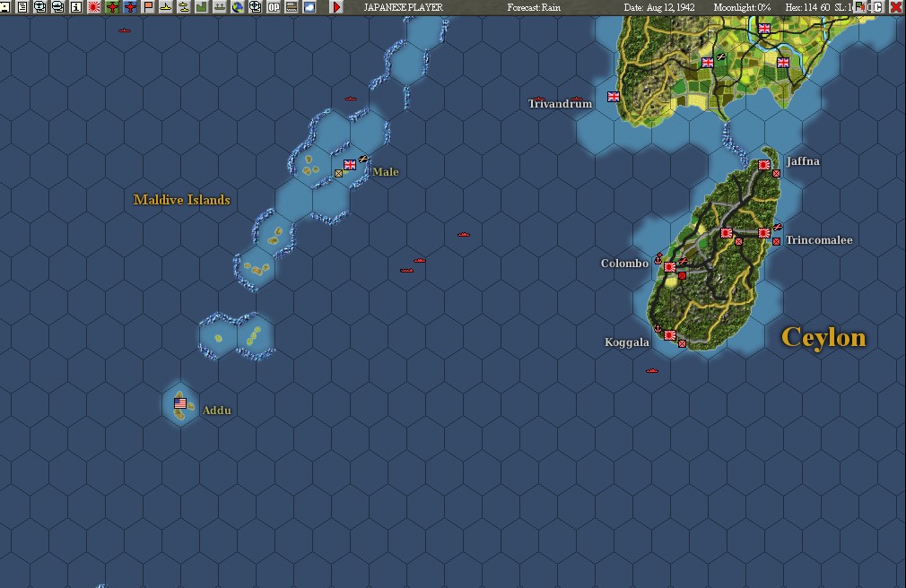
Task: Click the 'JAPANESE PLAYER' header text
Action: tap(404, 7)
